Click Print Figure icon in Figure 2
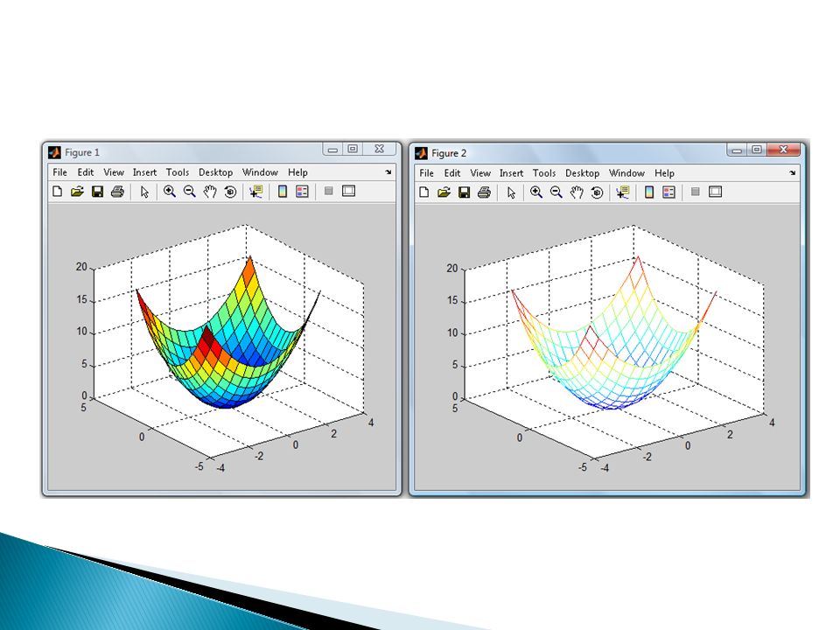This screenshot has height=630, width=840. (484, 192)
